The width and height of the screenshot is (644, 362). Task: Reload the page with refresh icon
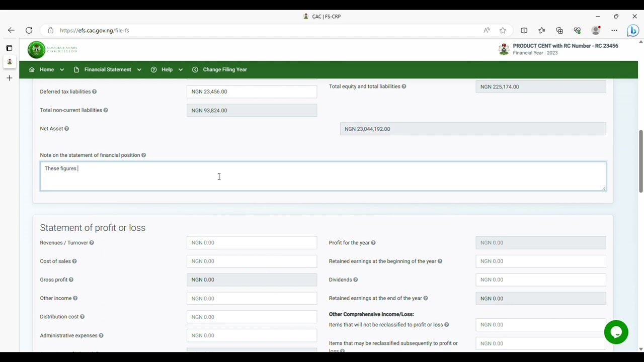click(x=29, y=30)
